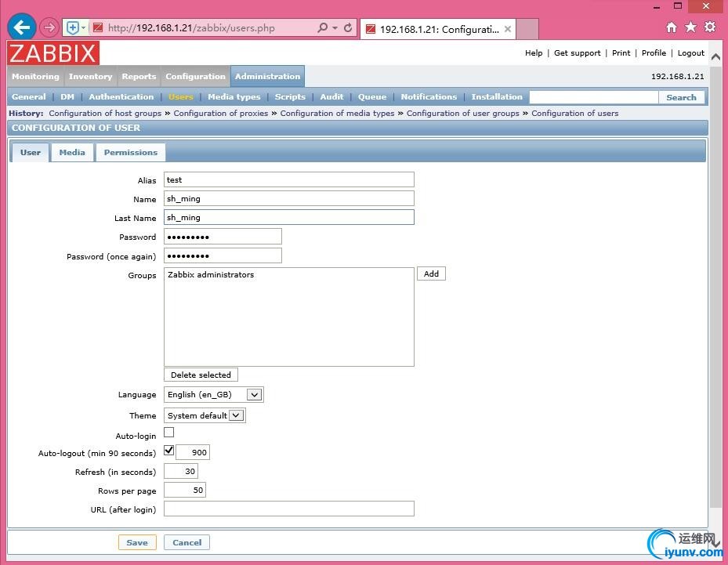Viewport: 728px width, 565px height.
Task: Open the address bar dropdown arrow
Action: (335, 28)
